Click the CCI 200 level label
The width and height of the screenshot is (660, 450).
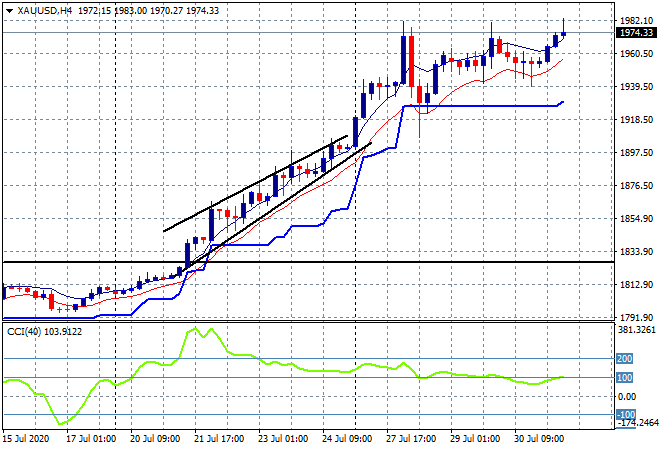tap(624, 359)
